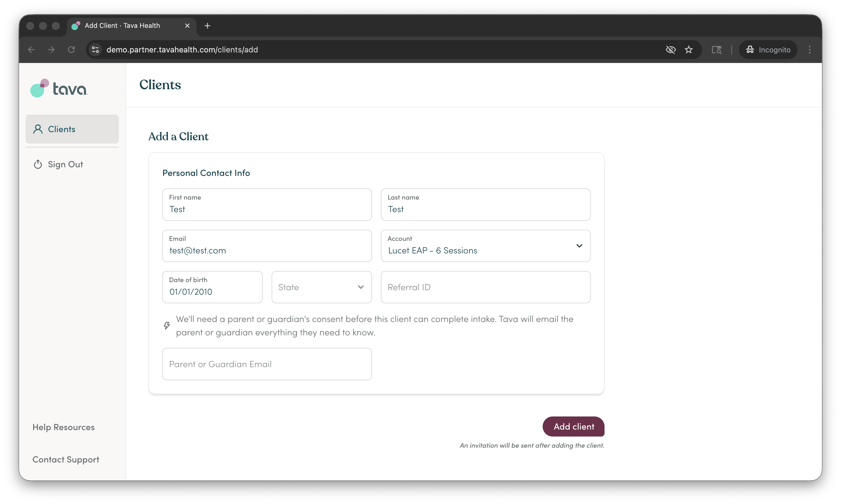Select the Add Client · Tava Health tab
This screenshot has width=841, height=504.
click(131, 26)
